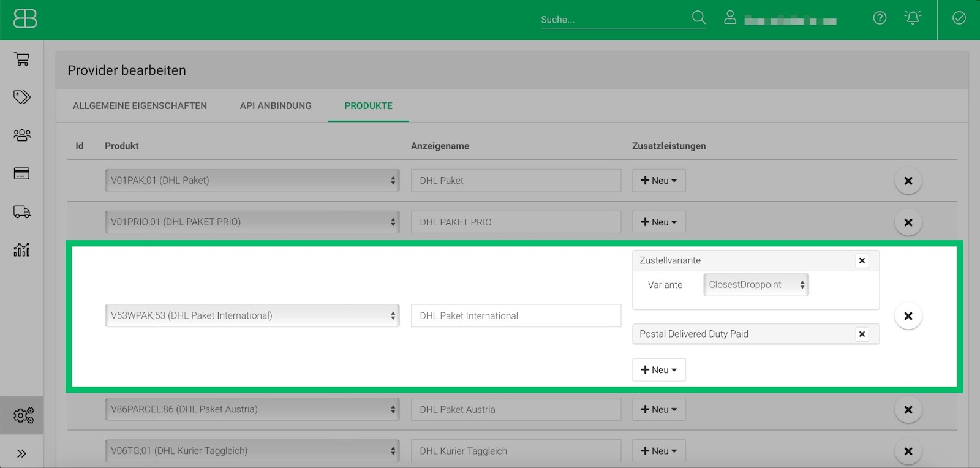Delete the DHL Paket International product row
Screen dimensions: 980x468
(x=908, y=315)
